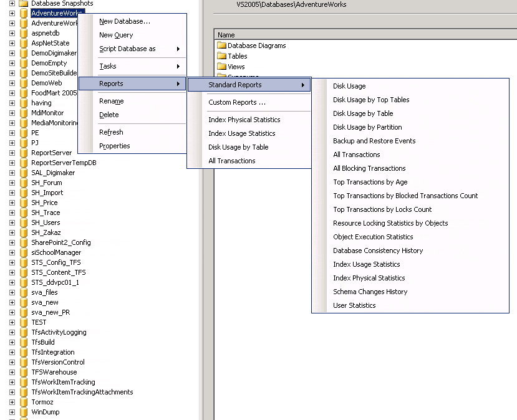Click the WinDump database icon
The image size is (517, 420).
[24, 412]
